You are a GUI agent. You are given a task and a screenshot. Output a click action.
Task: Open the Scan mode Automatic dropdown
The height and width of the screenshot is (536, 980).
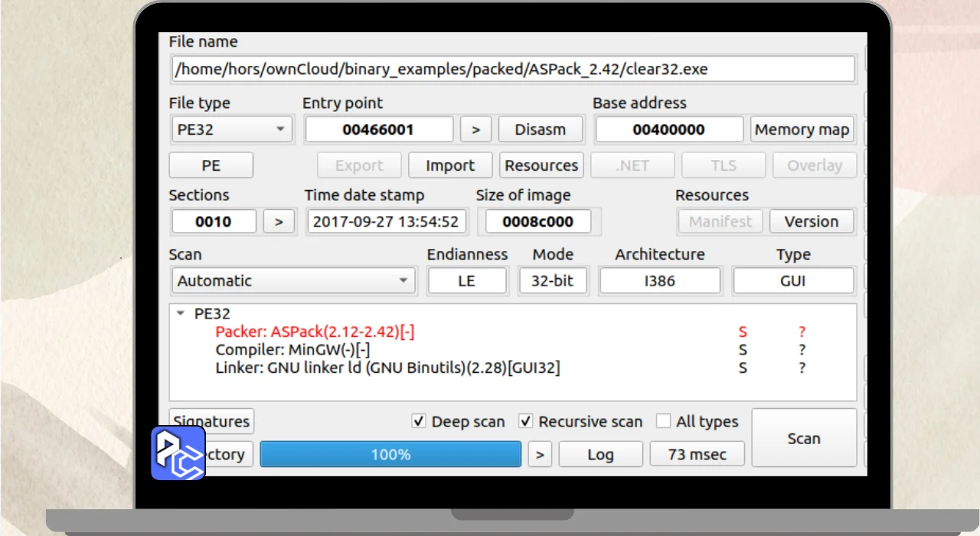click(x=293, y=281)
